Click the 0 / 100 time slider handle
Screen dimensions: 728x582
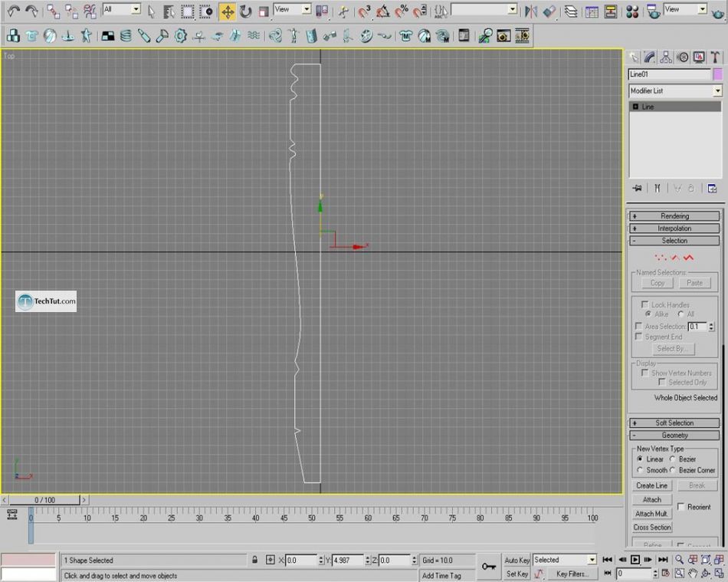click(44, 500)
